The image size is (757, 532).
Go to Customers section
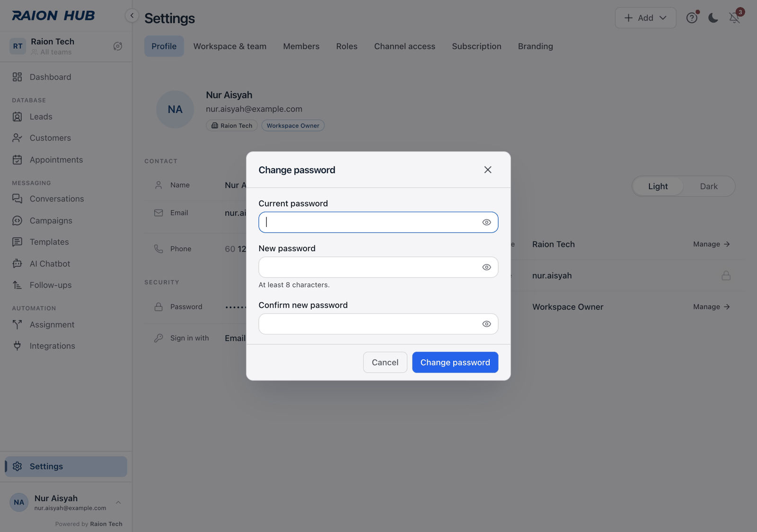tap(66, 138)
